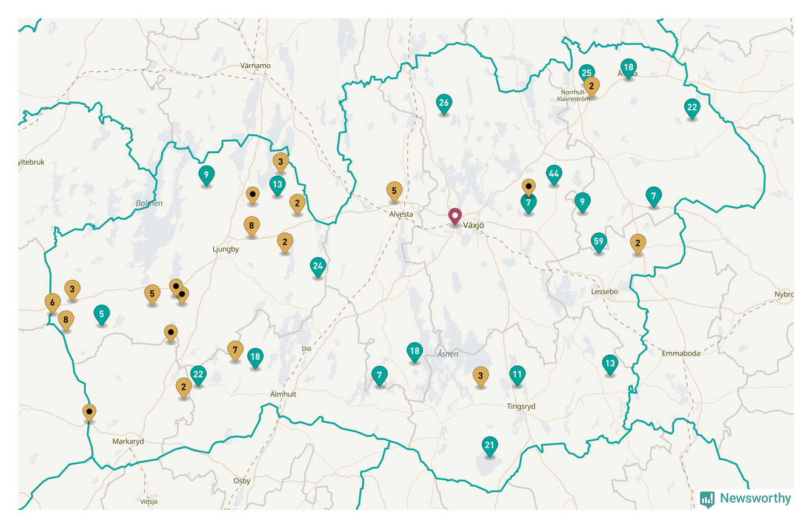Select the teal marker numbered 26

(444, 103)
